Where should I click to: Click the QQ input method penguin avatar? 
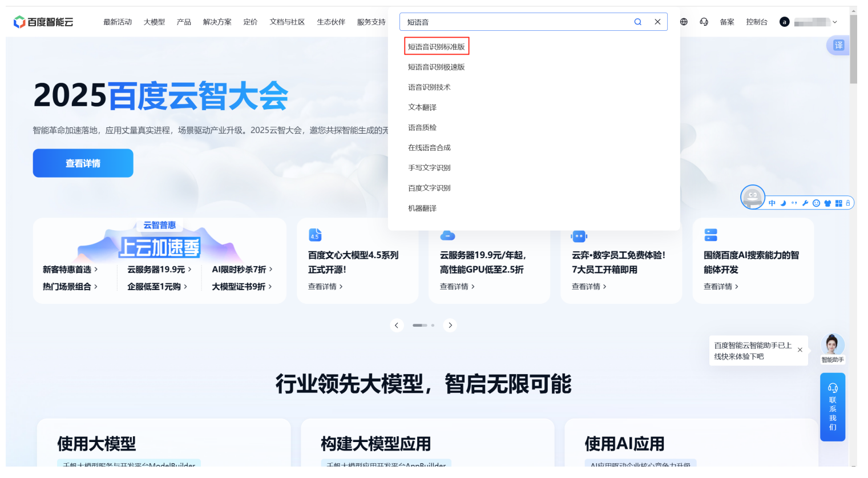coord(753,197)
